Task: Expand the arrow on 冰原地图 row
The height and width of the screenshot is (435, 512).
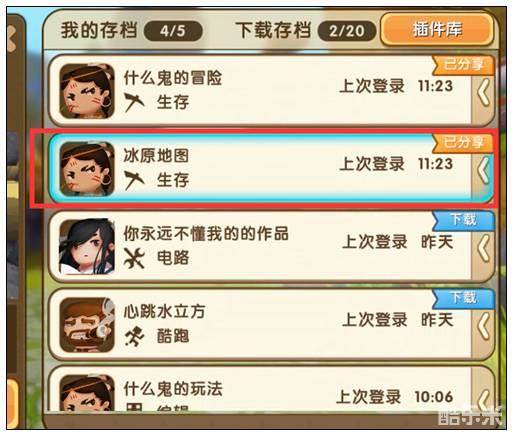Action: point(484,170)
